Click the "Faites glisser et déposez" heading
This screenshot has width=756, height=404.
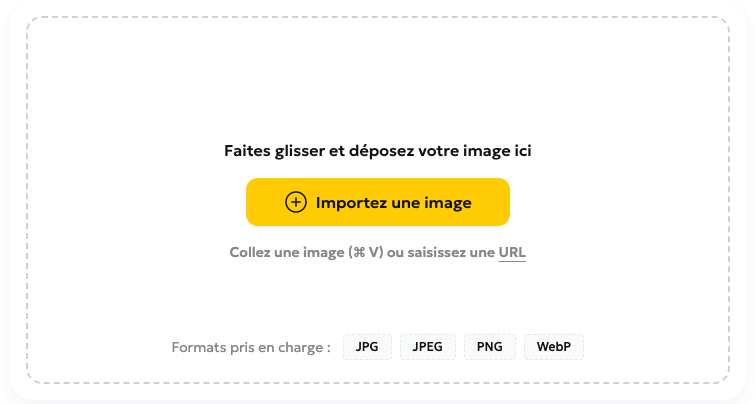pos(378,151)
